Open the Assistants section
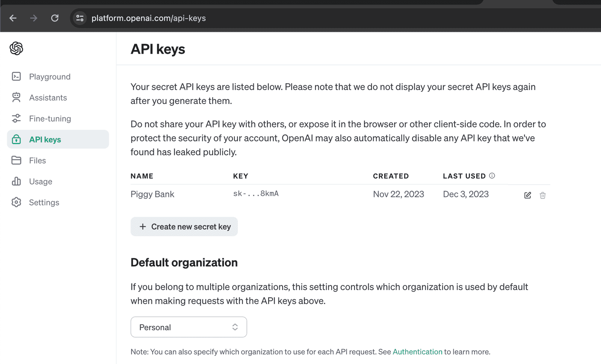 point(48,98)
